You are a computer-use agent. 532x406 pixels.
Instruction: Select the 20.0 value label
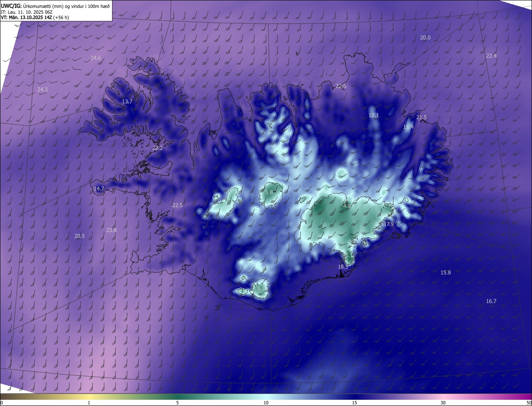tap(425, 37)
